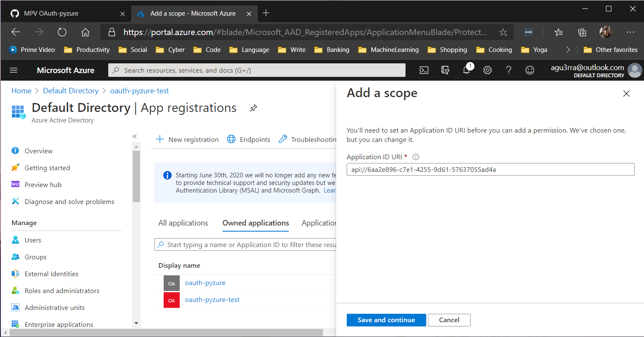Viewport: 644px width, 337px height.
Task: Open the Help question mark menu
Action: (509, 70)
